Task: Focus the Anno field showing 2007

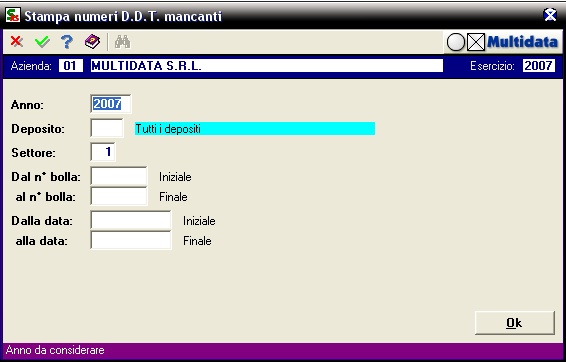Action: (111, 104)
